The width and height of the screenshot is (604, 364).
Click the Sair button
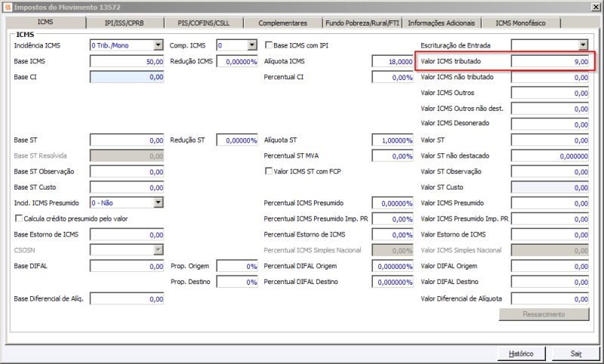[x=576, y=353]
